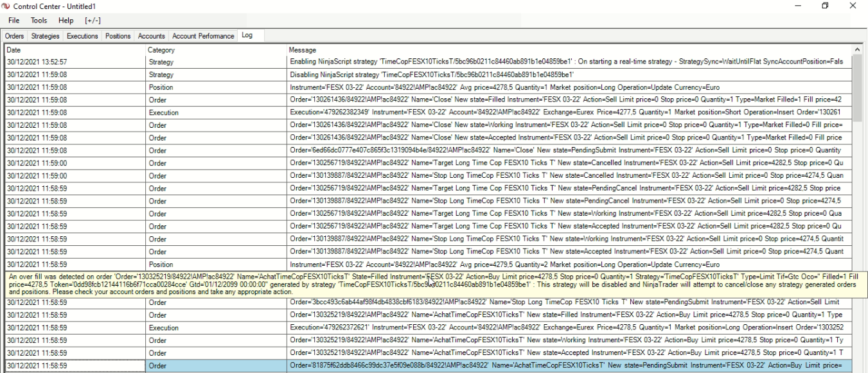This screenshot has width=868, height=373.
Task: Select the 'Enabling NinjaScript strategy' message row
Action: click(570, 62)
